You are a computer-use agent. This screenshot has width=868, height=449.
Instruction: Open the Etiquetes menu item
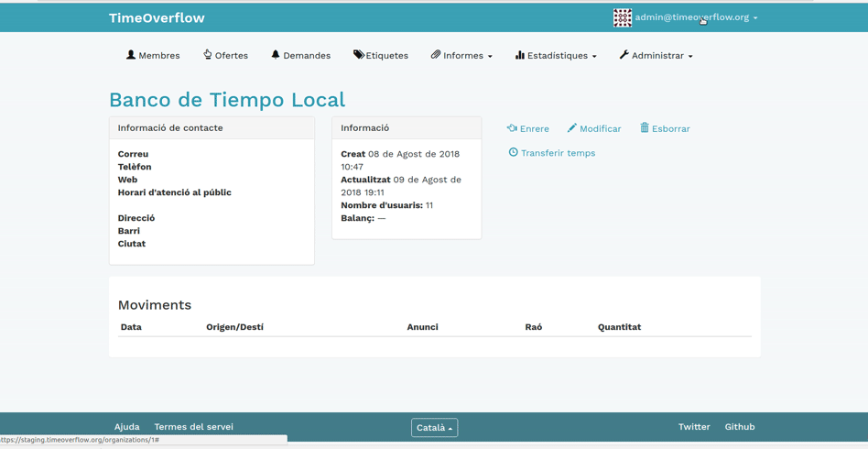pyautogui.click(x=381, y=55)
